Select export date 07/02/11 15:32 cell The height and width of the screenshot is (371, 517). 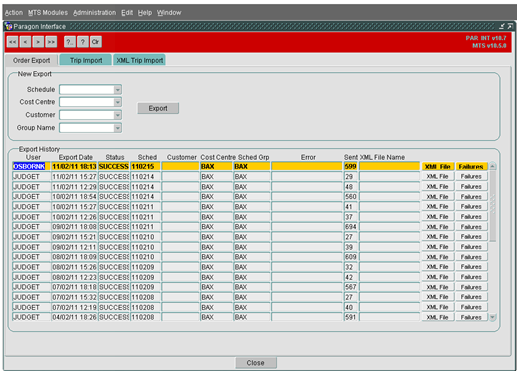74,297
